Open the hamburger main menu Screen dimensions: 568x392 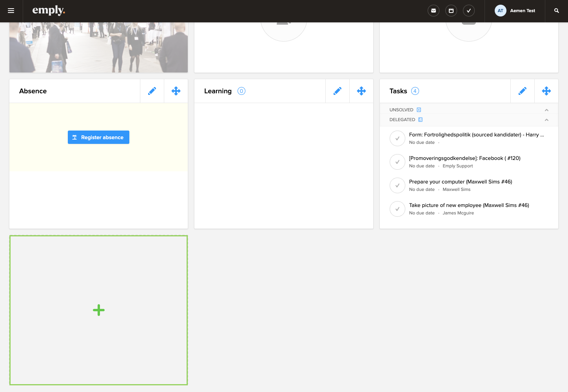[11, 11]
